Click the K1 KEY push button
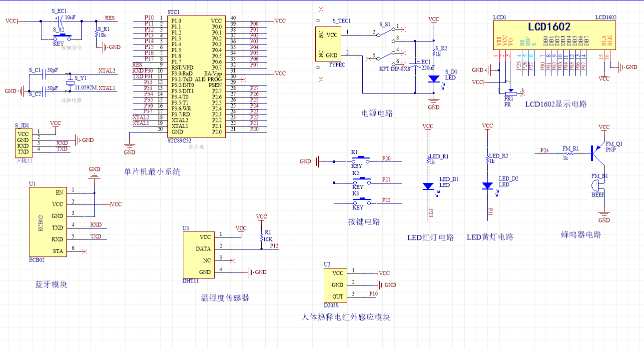Image resolution: width=644 pixels, height=349 pixels. [x=361, y=161]
